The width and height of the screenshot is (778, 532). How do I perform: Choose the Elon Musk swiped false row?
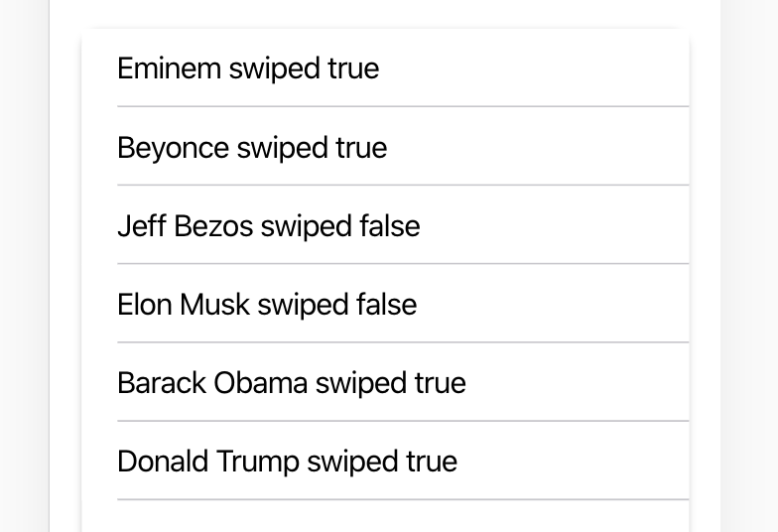click(x=385, y=304)
